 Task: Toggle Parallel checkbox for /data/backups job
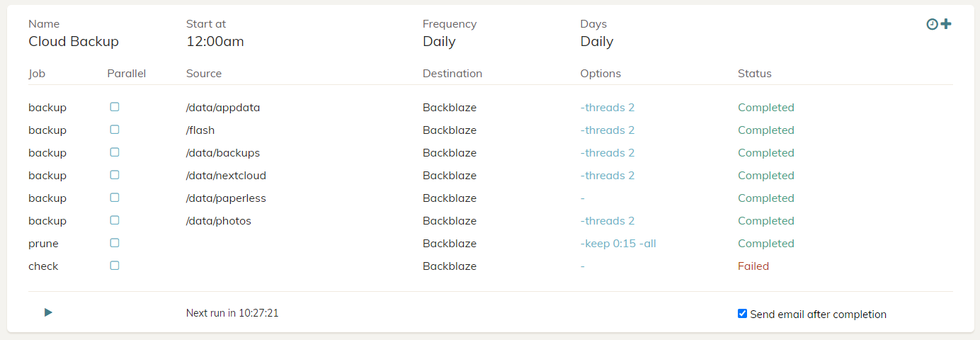tap(115, 152)
